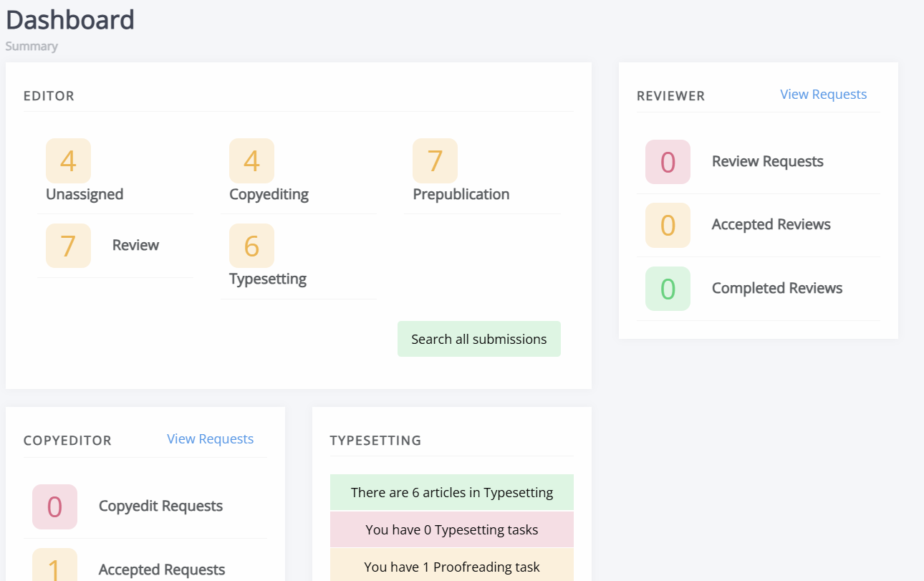The width and height of the screenshot is (924, 581).
Task: Click 'You have 0 Typesetting tasks'
Action: 452,529
